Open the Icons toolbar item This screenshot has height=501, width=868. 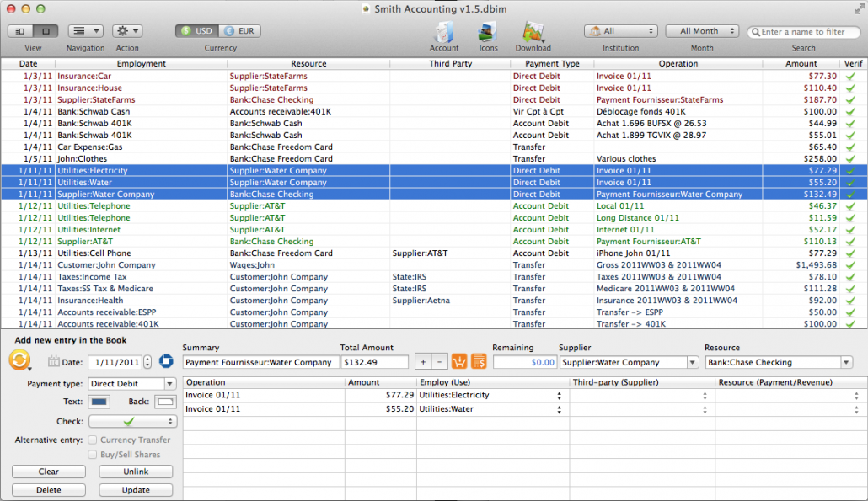[488, 33]
